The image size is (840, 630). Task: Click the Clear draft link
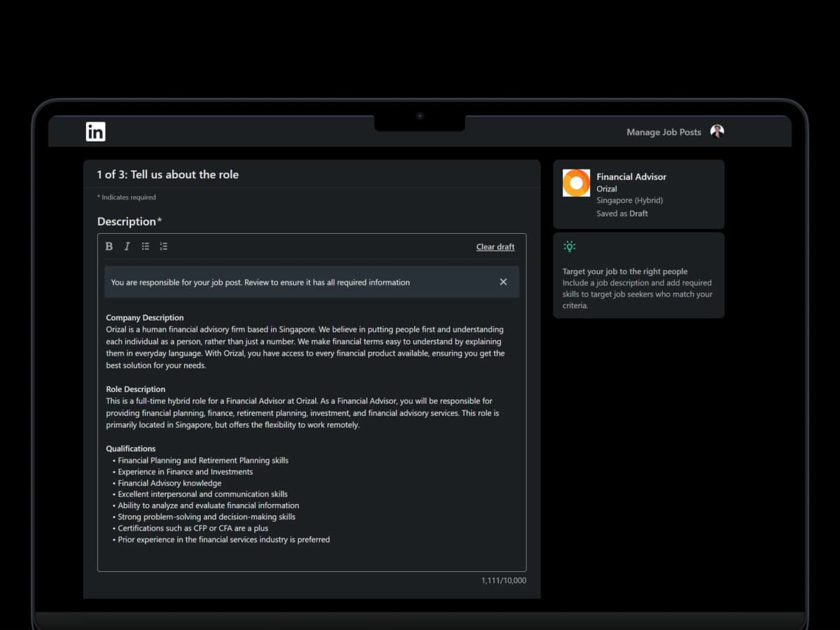496,247
